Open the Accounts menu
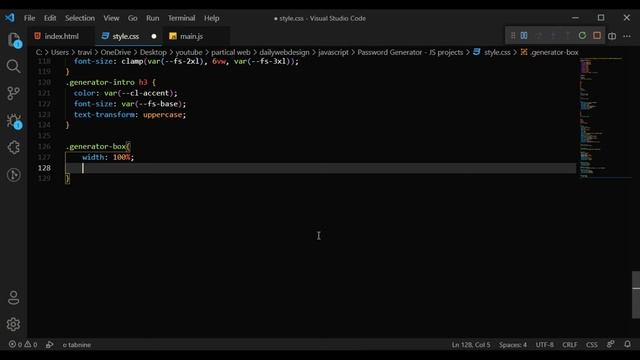This screenshot has height=360, width=640. (13, 298)
